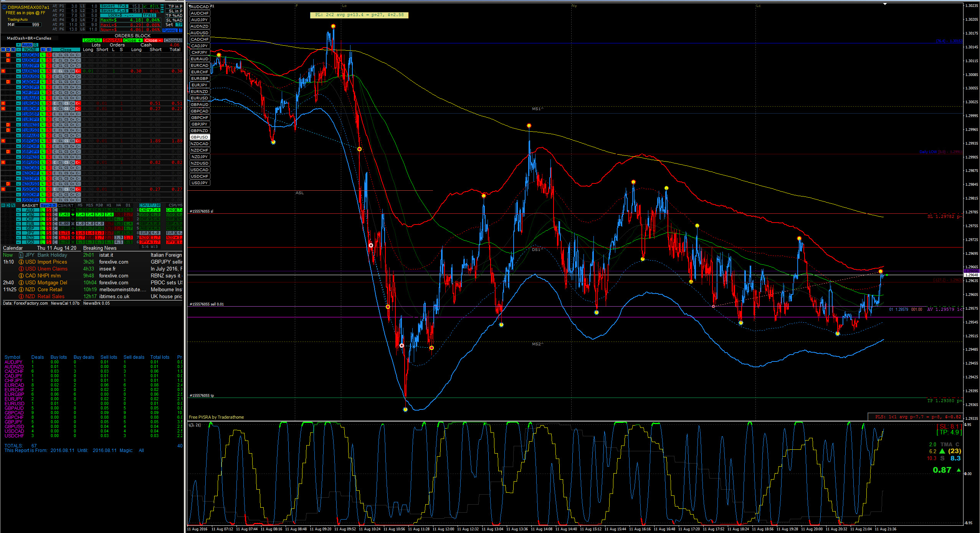Toggle the R button next to Auto
Viewport: 980px width, 533px height.
click(x=36, y=45)
